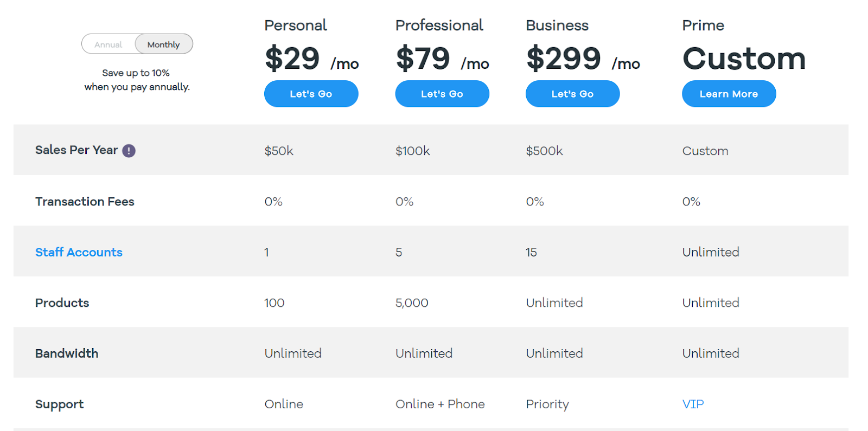Viewport: 868px width, 431px height.
Task: Hit Let's Go under Business plan
Action: (572, 94)
